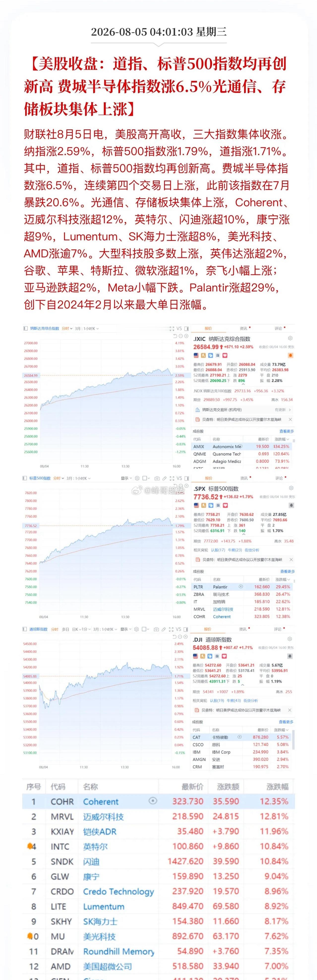Open the 1分 dropdown on Dow Jones chart
Image resolution: width=317 pixels, height=980 pixels.
tap(86, 629)
